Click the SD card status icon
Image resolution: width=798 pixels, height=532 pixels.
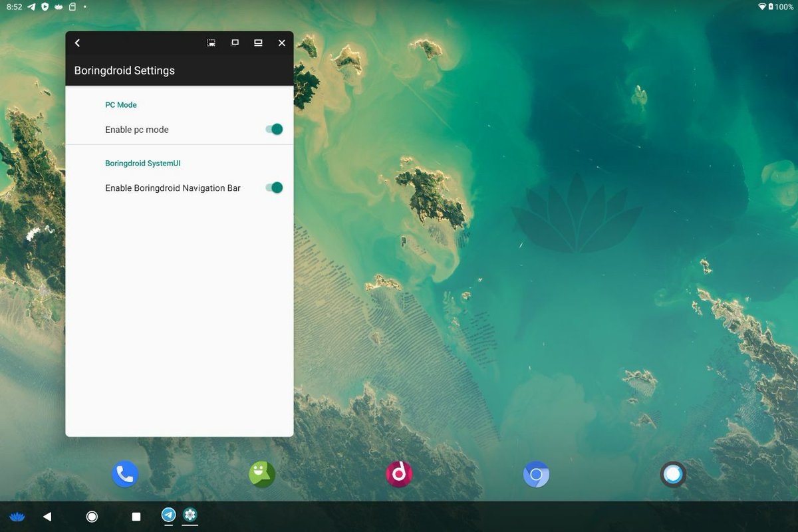[x=72, y=7]
